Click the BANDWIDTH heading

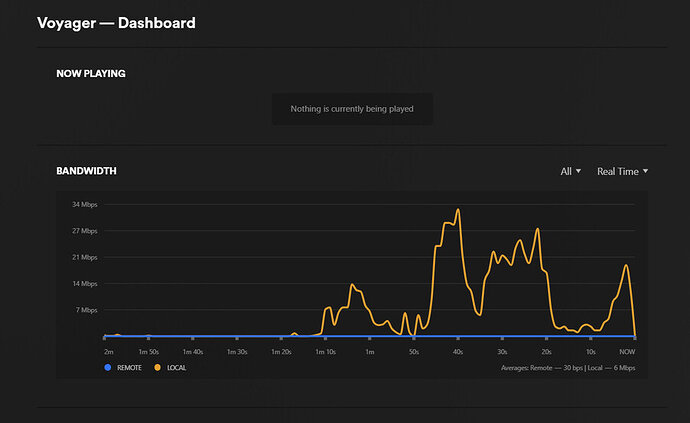pyautogui.click(x=86, y=171)
